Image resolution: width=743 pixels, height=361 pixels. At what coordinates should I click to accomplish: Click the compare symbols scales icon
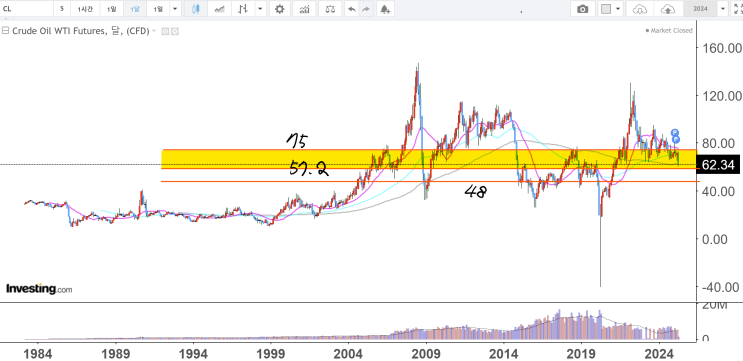pyautogui.click(x=330, y=9)
